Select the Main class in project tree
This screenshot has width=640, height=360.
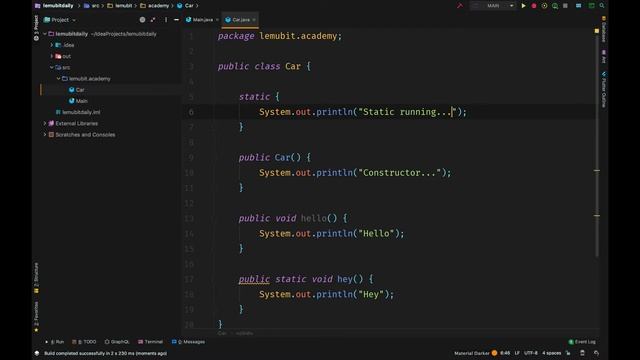pos(78,101)
